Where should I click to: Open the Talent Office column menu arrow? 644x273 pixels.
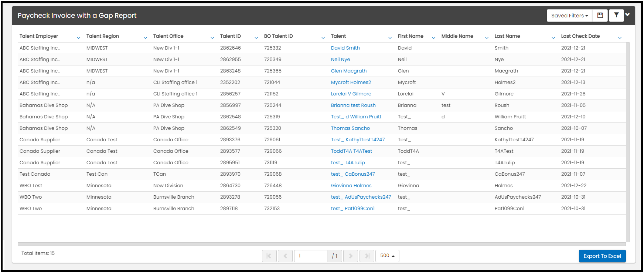(x=212, y=37)
